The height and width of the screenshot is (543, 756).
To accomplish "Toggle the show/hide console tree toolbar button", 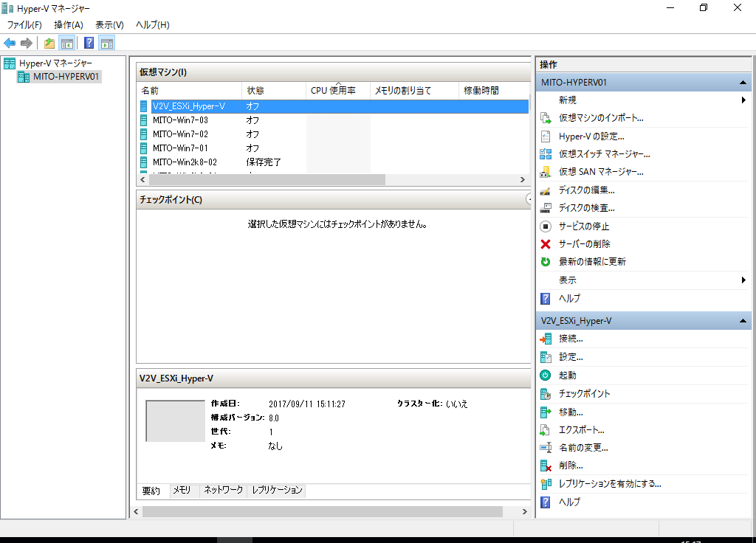I will [66, 44].
